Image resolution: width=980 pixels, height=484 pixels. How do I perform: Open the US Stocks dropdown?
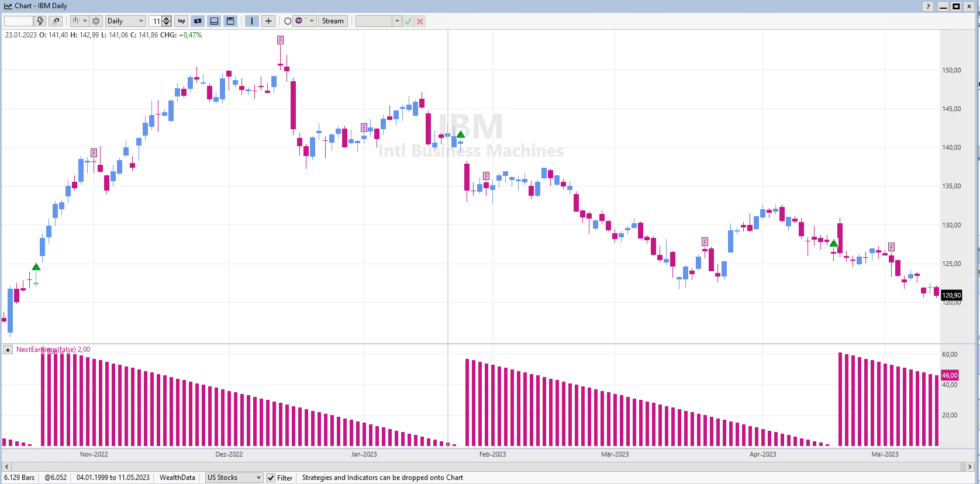[x=234, y=478]
